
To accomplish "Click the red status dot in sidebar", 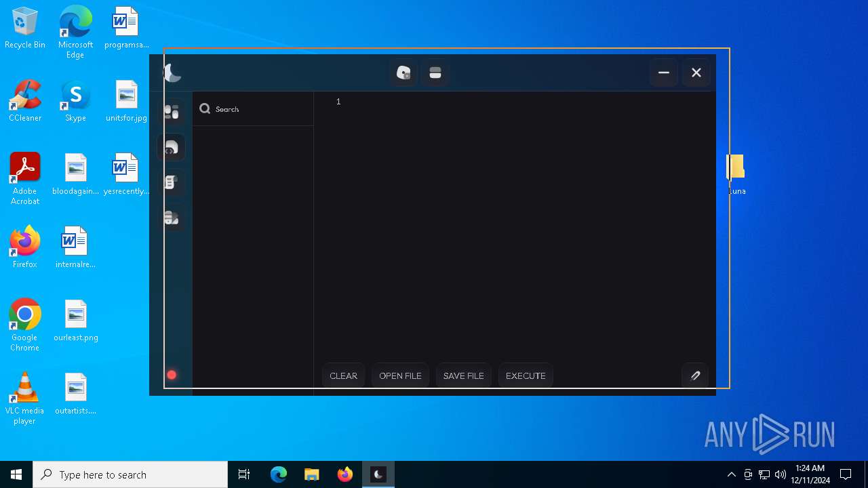I will tap(172, 375).
